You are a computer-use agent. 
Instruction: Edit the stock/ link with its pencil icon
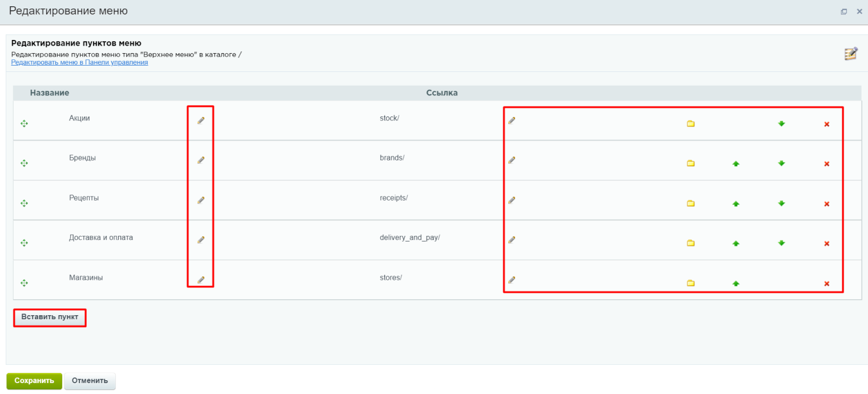pos(512,120)
